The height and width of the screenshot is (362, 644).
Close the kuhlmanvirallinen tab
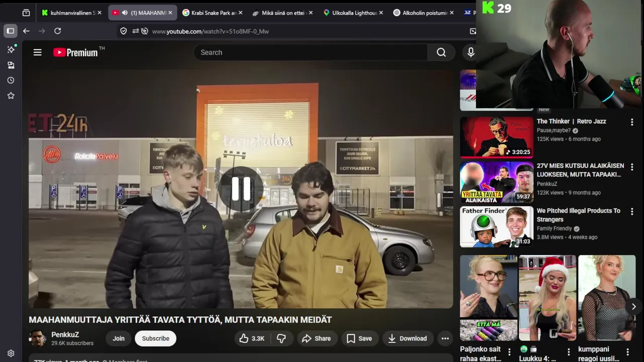point(100,13)
